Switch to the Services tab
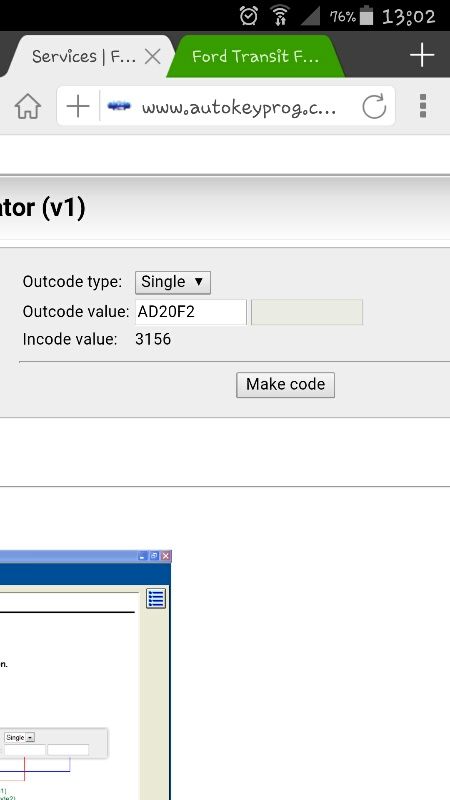Screen dimensions: 450x800 coord(84,56)
